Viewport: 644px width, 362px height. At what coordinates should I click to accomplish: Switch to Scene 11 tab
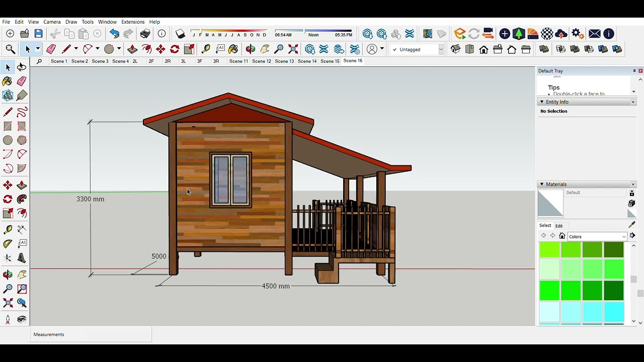pyautogui.click(x=238, y=61)
